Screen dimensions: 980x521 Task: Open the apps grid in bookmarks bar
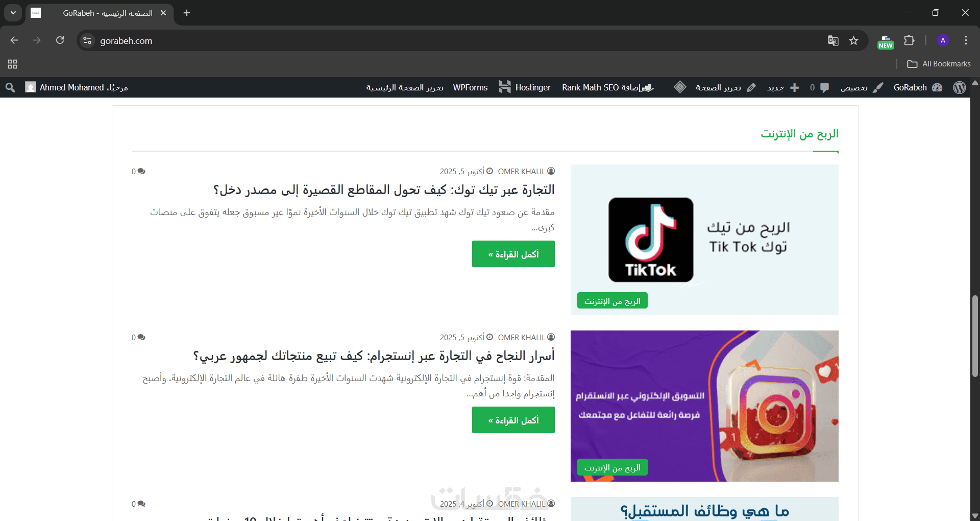click(x=13, y=64)
